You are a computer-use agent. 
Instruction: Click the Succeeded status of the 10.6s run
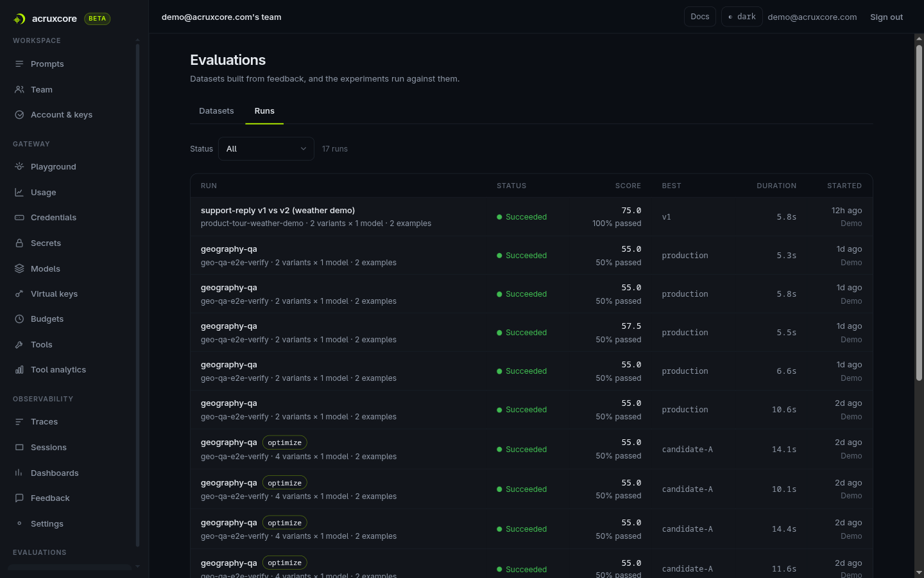tap(522, 410)
